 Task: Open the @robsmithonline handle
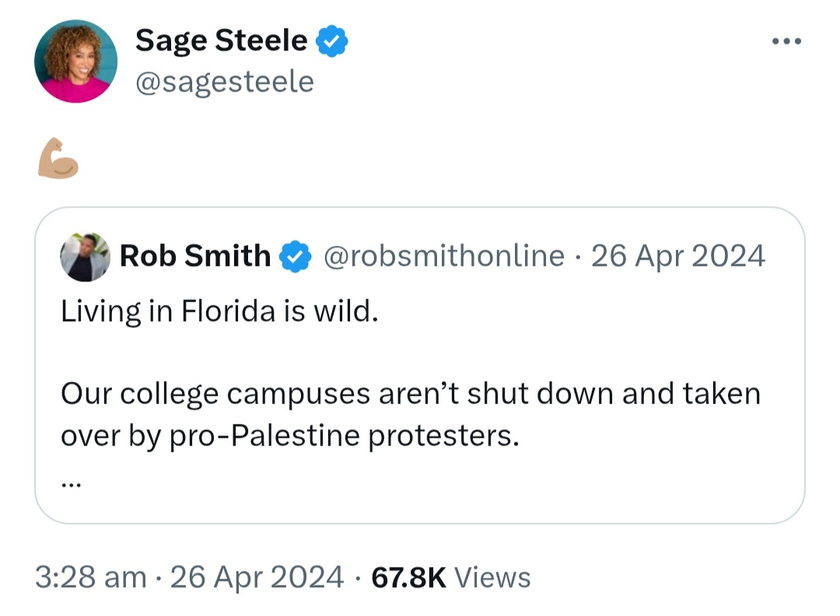[x=444, y=256]
